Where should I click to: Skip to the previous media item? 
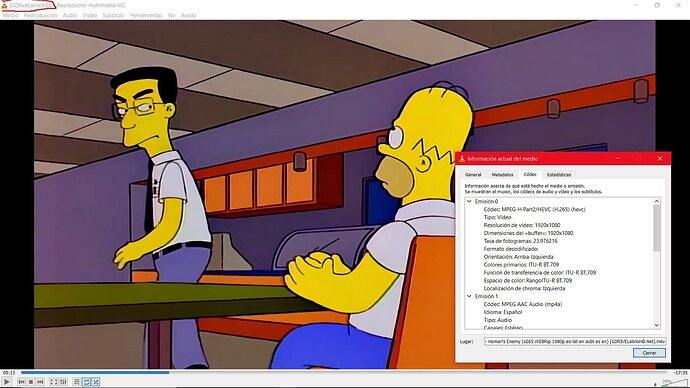click(21, 382)
